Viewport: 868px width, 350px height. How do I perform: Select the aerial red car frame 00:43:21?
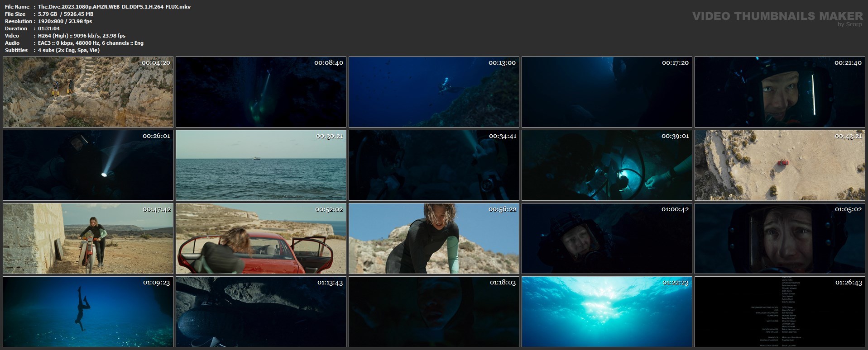[780, 165]
